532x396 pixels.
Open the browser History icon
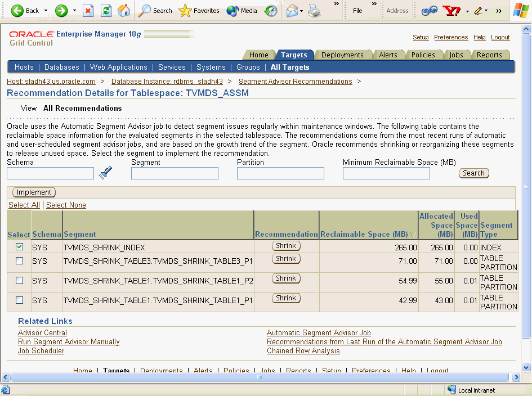(x=271, y=11)
